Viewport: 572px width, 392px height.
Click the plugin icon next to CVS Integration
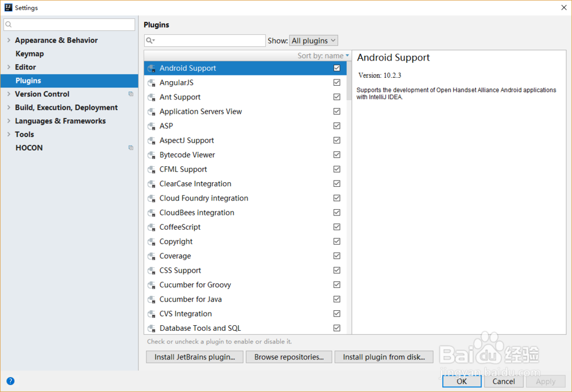[152, 314]
